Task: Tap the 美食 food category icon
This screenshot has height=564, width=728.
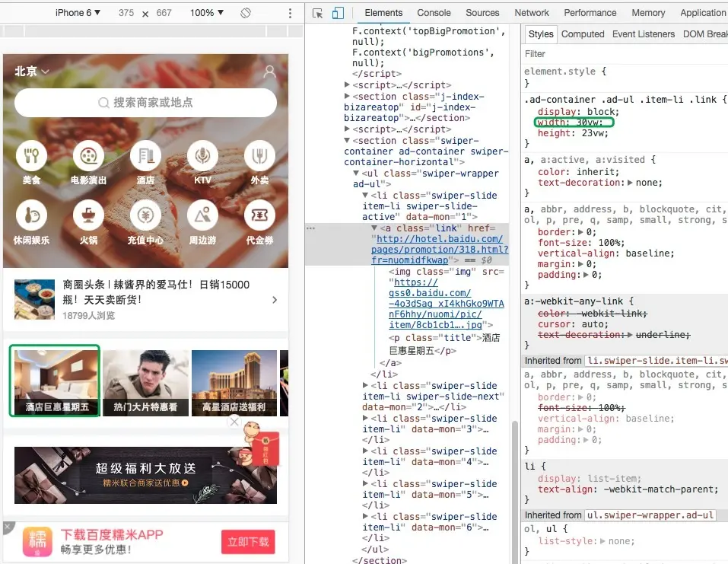Action: 31,155
